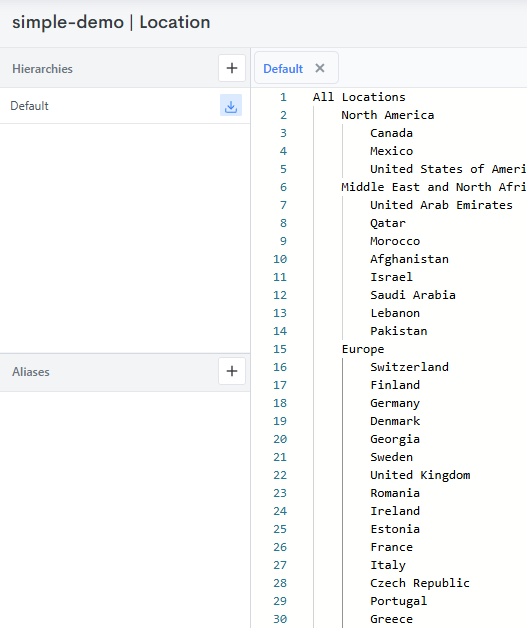The image size is (527, 628).
Task: Add a new alias with plus icon
Action: (x=232, y=371)
